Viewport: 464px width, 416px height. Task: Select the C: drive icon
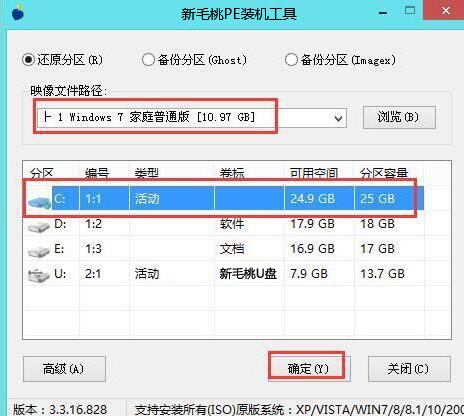[x=39, y=201]
